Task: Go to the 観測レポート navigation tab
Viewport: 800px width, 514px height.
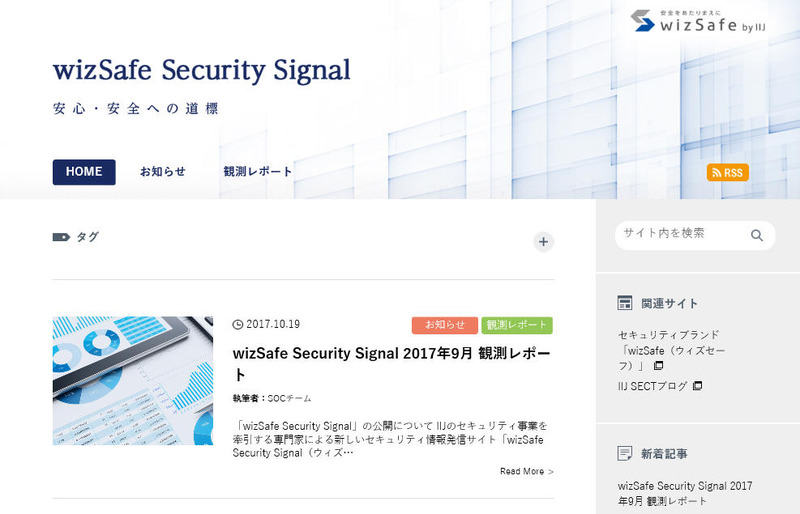Action: click(x=258, y=172)
